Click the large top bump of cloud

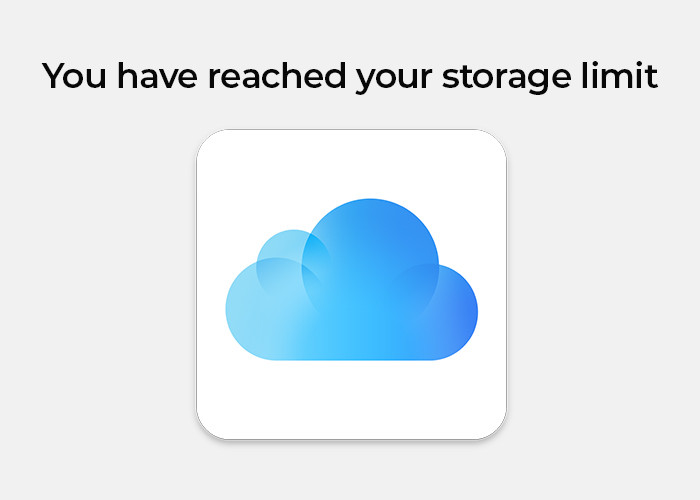(372, 240)
